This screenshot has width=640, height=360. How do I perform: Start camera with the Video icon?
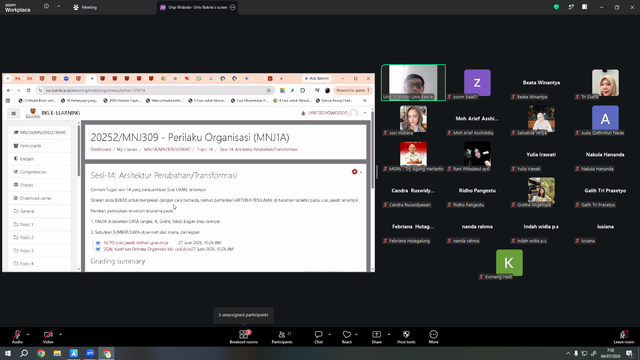point(48,335)
